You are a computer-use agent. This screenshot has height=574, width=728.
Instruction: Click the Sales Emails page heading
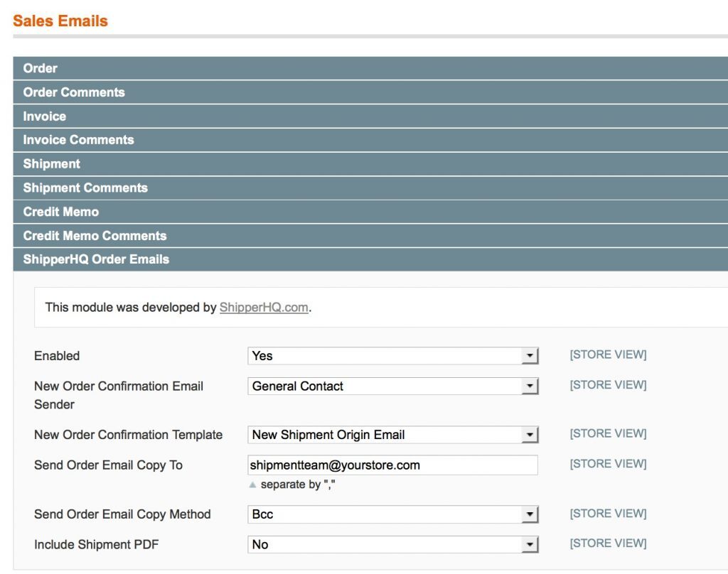(60, 21)
